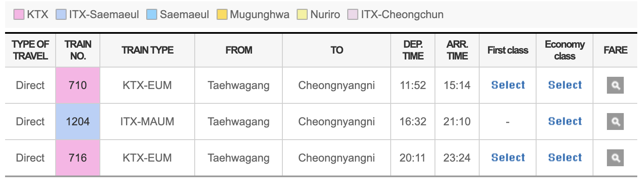
Task: Select First class for train 710
Action: 508,85
